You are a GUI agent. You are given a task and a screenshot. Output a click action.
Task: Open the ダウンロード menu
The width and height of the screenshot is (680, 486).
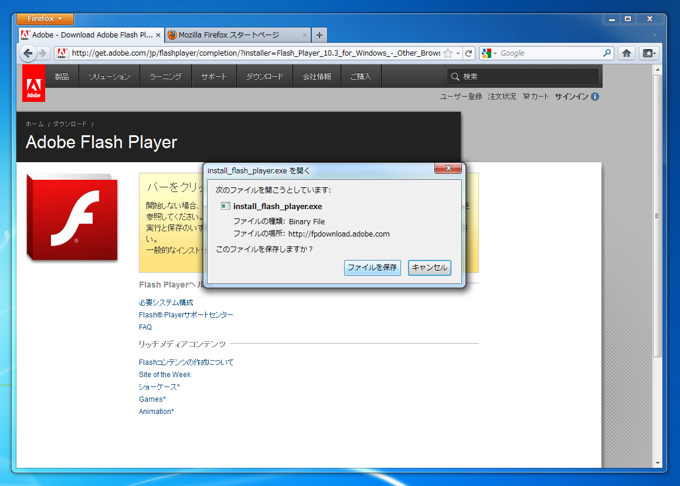[x=265, y=76]
